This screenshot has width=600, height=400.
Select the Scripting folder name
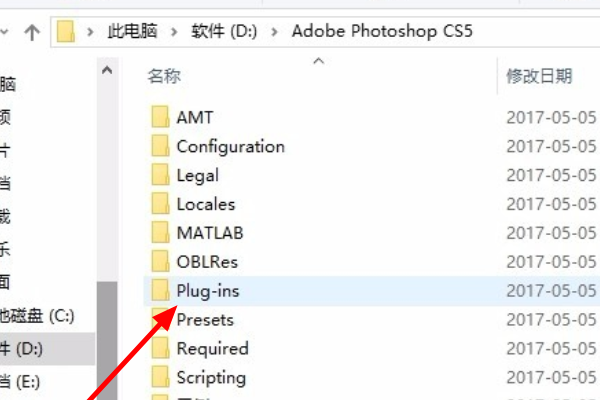211,378
